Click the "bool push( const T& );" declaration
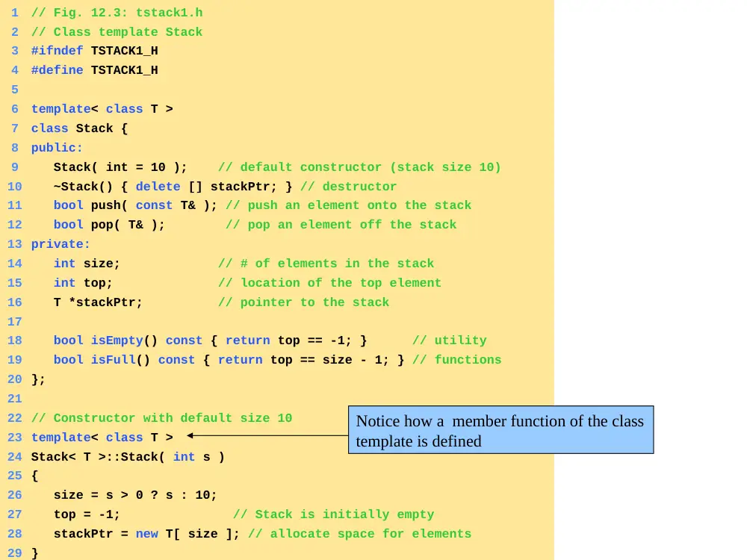The height and width of the screenshot is (560, 747). (x=135, y=205)
